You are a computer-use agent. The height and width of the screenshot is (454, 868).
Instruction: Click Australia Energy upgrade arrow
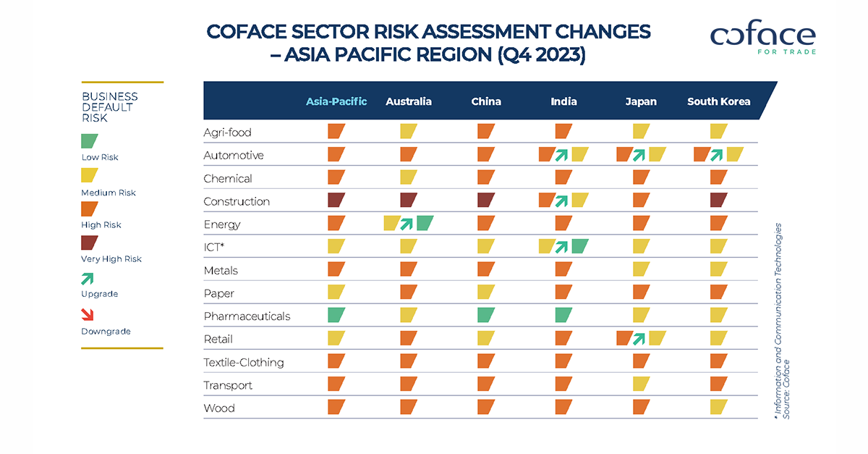(x=408, y=224)
